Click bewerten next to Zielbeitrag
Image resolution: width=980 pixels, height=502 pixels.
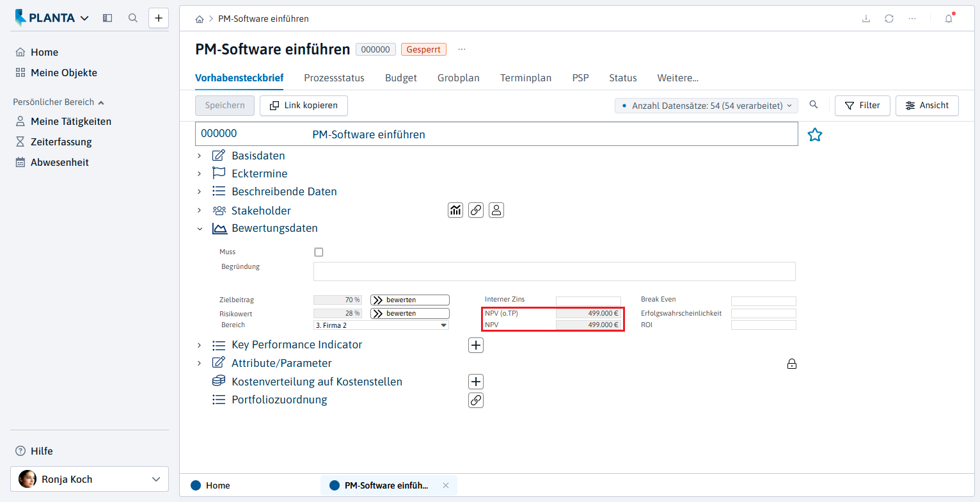410,300
